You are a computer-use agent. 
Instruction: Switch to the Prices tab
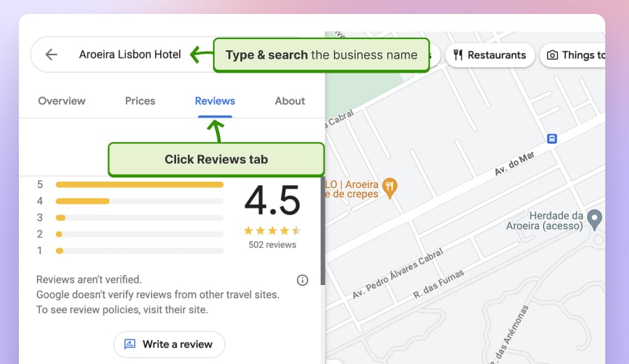140,101
